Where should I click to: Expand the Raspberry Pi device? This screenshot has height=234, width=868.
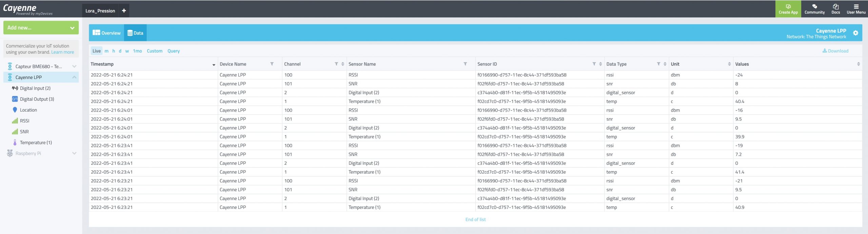click(x=74, y=153)
